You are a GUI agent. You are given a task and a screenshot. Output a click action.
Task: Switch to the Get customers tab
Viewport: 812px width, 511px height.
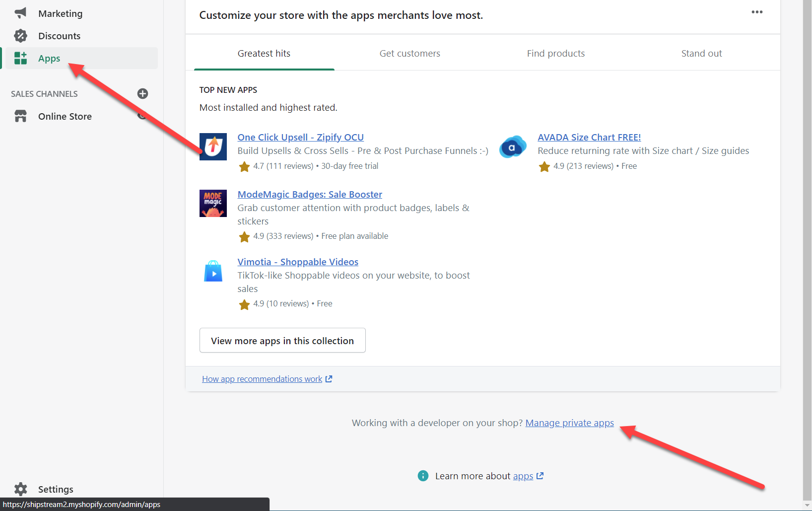click(x=410, y=53)
